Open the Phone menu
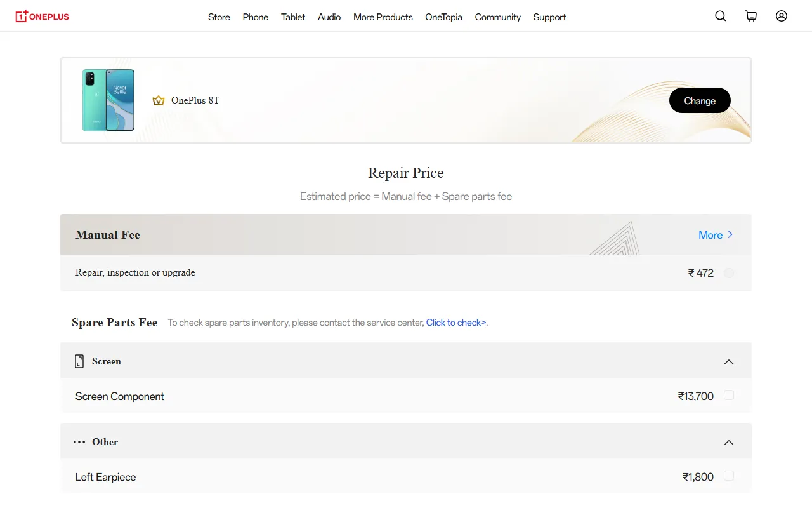The height and width of the screenshot is (508, 812). tap(256, 17)
